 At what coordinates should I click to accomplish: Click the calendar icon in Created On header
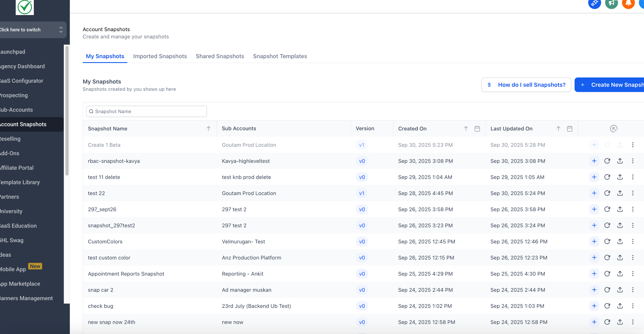(477, 129)
